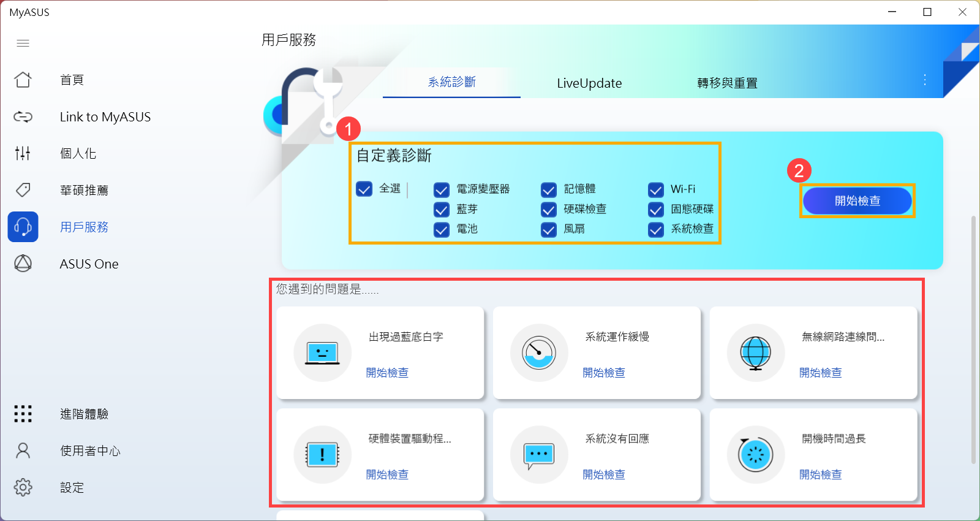980x521 pixels.
Task: Click the 進階體驗 grid dots icon
Action: pyautogui.click(x=23, y=414)
